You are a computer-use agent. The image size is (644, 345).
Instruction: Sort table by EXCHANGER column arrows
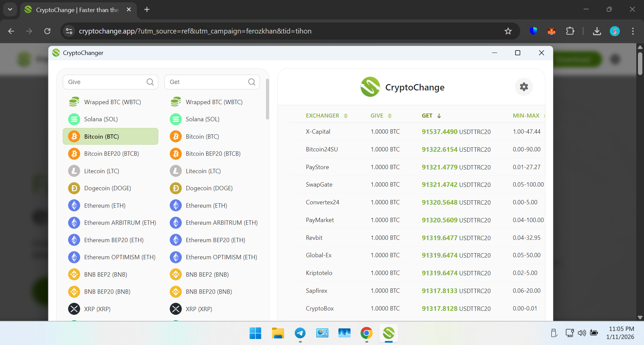345,116
